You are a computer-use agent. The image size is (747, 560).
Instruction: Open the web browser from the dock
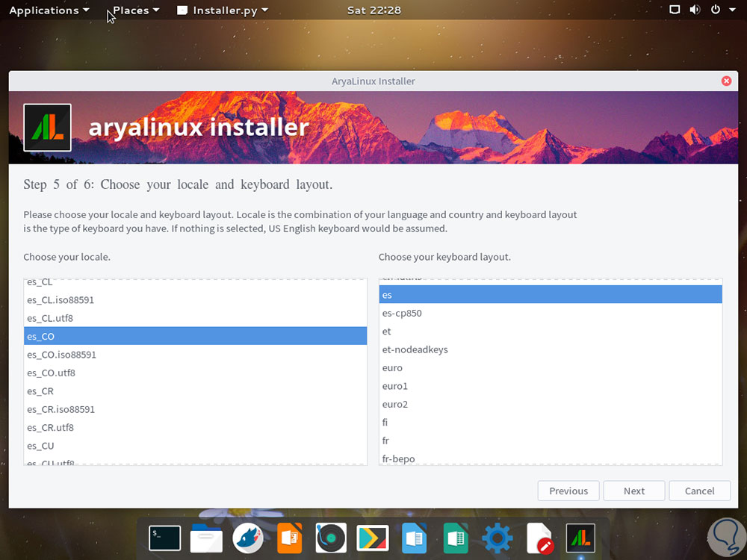pos(248,538)
